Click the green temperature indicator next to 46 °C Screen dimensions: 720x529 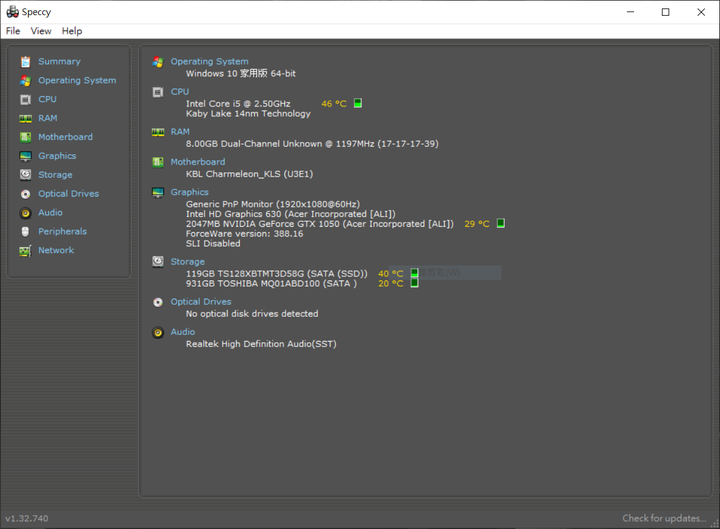click(x=358, y=103)
